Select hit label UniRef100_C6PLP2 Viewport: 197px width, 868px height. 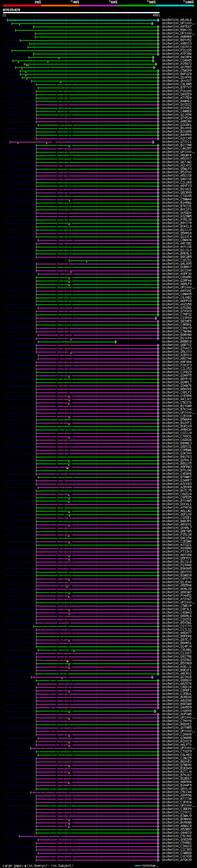click(177, 392)
